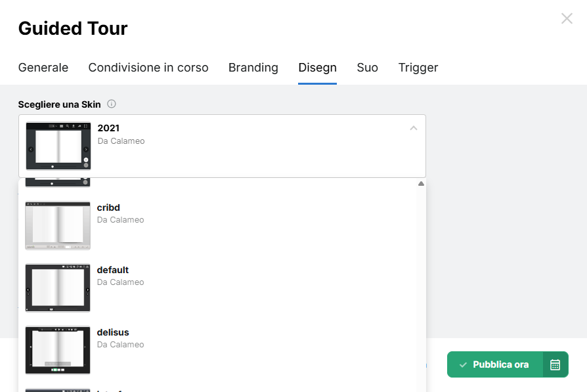The height and width of the screenshot is (392, 587).
Task: Click the selected 2021 skin name
Action: coord(108,128)
